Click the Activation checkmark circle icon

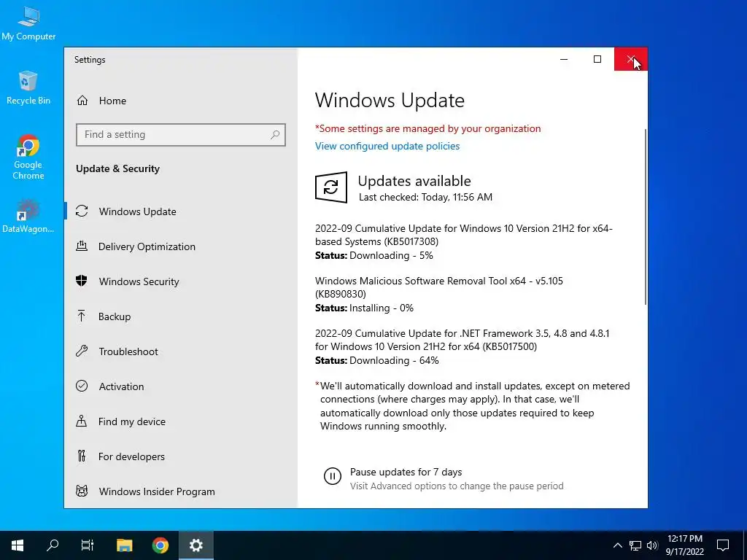point(82,386)
